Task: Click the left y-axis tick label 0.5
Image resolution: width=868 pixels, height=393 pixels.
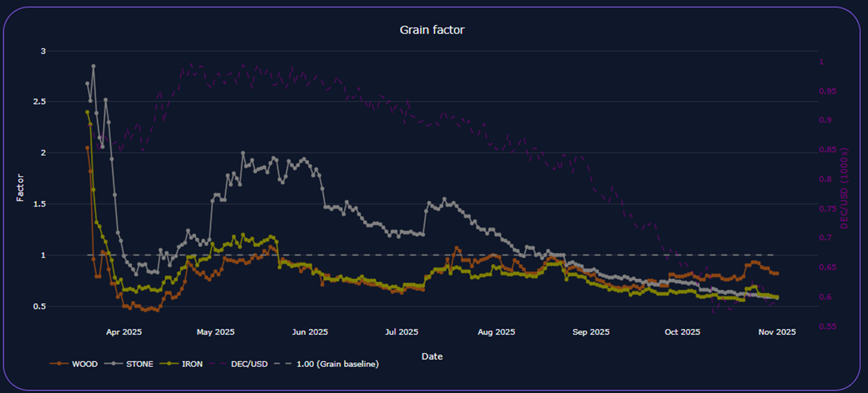Action: pyautogui.click(x=40, y=307)
